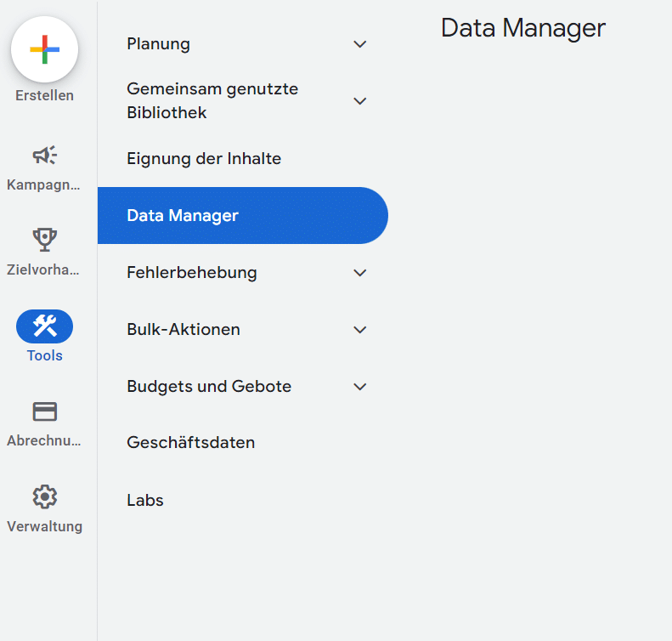
Task: Open the Bulk-Aktionen menu entry
Action: click(243, 330)
